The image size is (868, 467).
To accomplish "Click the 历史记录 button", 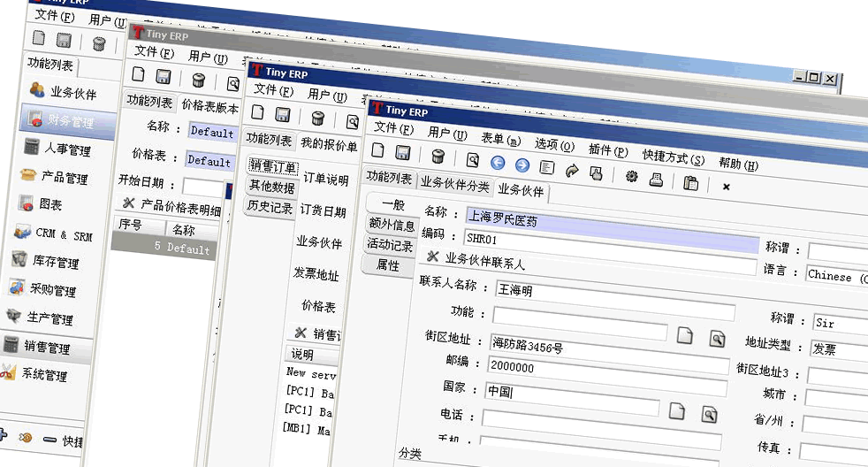I will (x=270, y=209).
